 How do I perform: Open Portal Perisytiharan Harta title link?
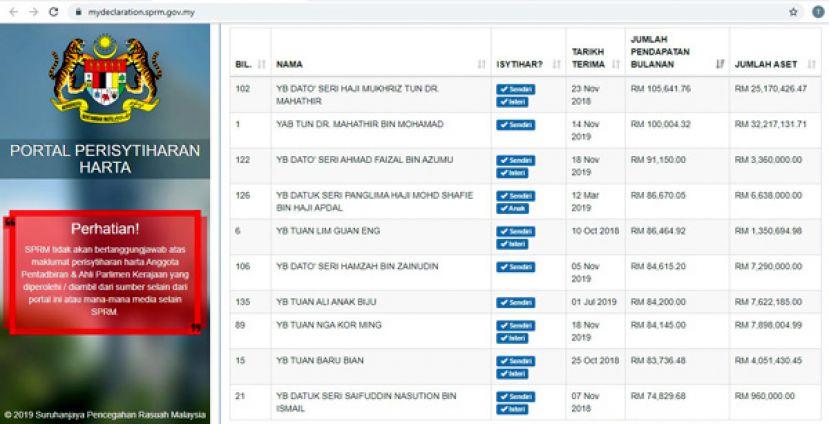coord(105,159)
